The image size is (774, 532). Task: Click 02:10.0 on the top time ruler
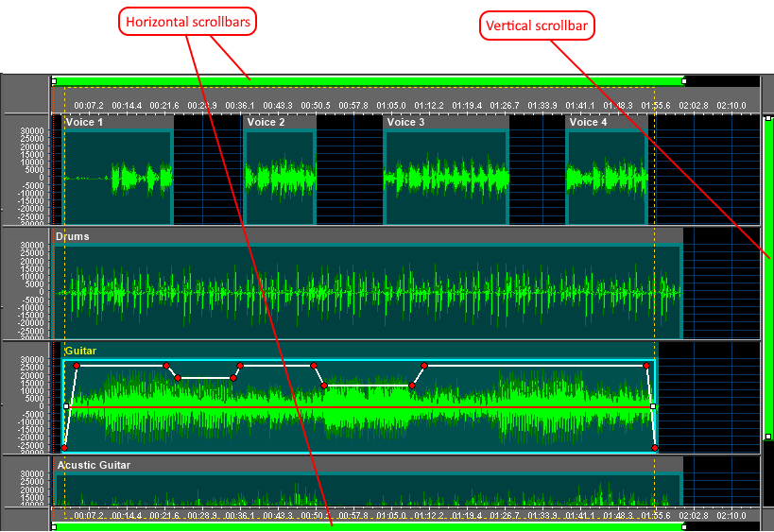coord(731,105)
